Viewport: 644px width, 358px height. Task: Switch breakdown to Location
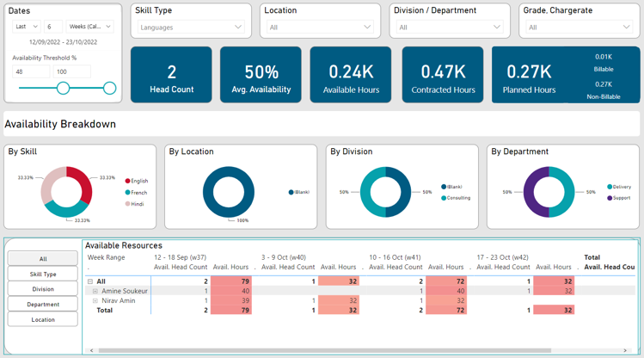click(x=43, y=320)
